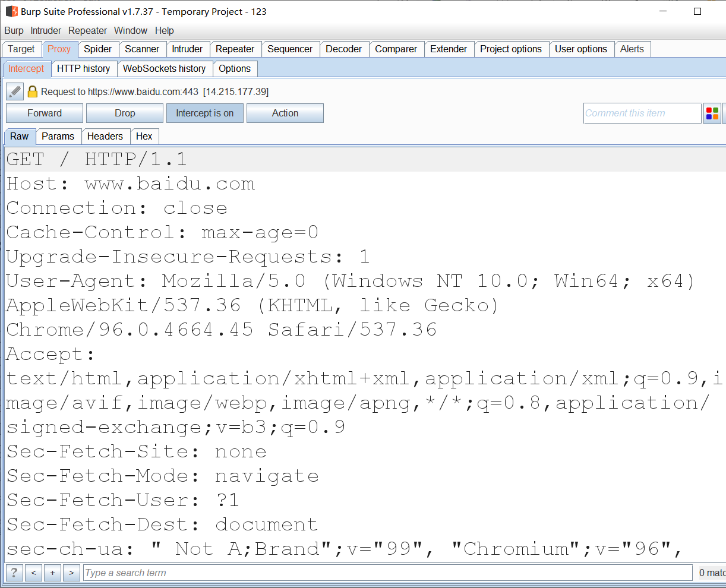Toggle the Intercept is on button
Viewport: 726px width, 588px height.
[205, 113]
